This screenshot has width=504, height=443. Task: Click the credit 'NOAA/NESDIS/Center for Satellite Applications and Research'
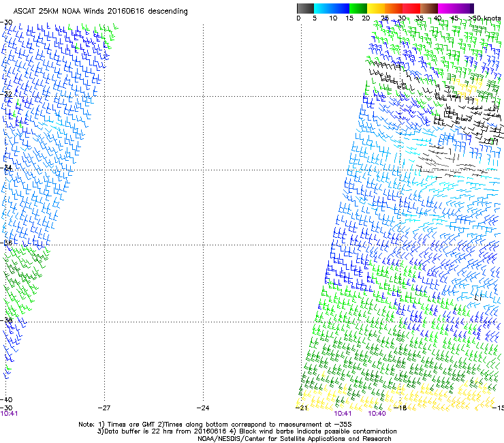click(294, 439)
